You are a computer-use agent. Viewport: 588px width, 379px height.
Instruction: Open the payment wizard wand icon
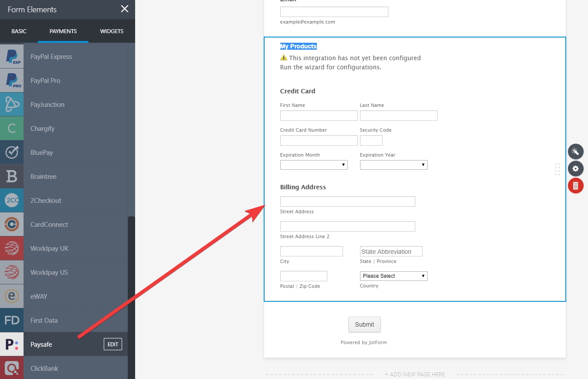click(575, 152)
